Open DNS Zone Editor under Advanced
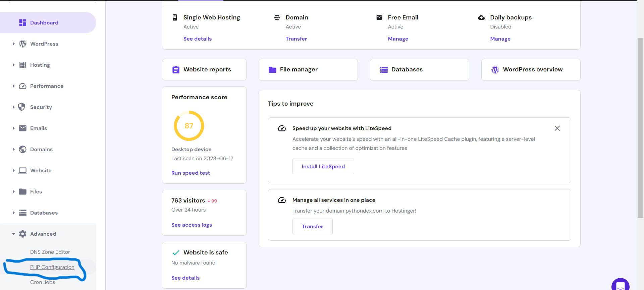 pos(50,252)
